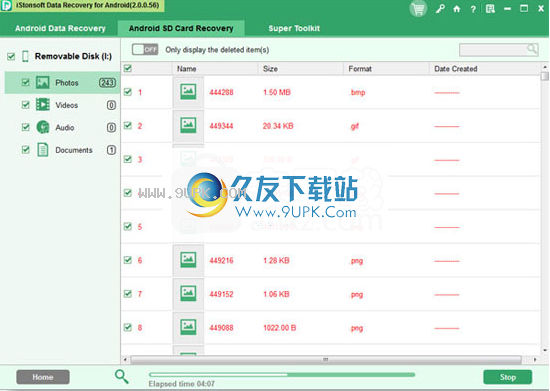Uncheck row 5 checkbox
Image resolution: width=550 pixels, height=391 pixels.
128,226
